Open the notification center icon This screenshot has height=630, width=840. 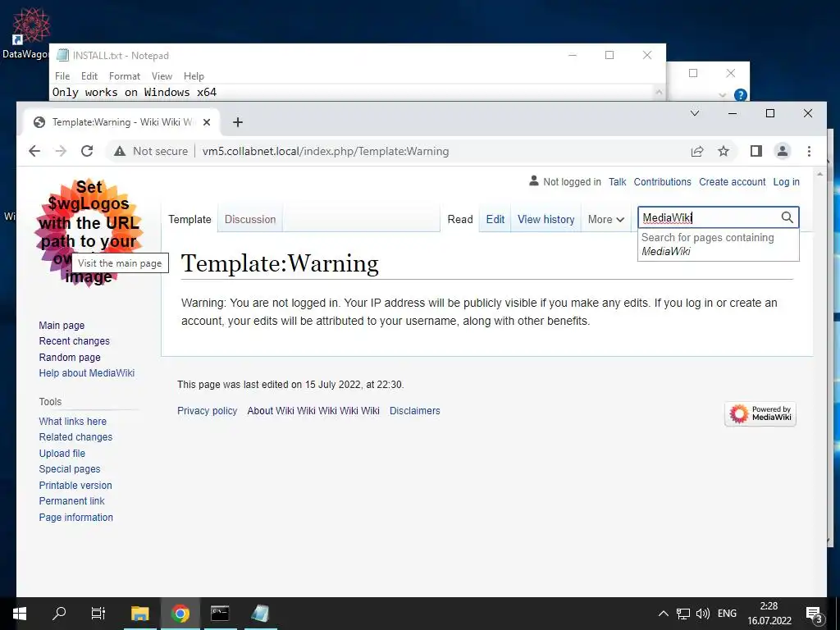coord(814,614)
